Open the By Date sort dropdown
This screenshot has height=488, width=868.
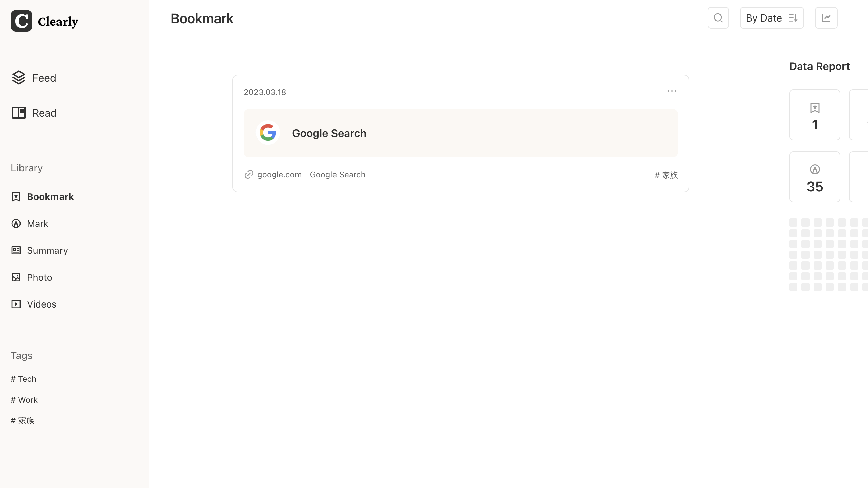pyautogui.click(x=772, y=18)
